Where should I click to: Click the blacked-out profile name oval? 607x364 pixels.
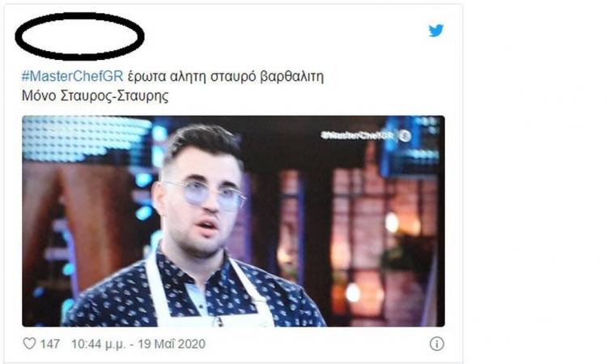80,36
